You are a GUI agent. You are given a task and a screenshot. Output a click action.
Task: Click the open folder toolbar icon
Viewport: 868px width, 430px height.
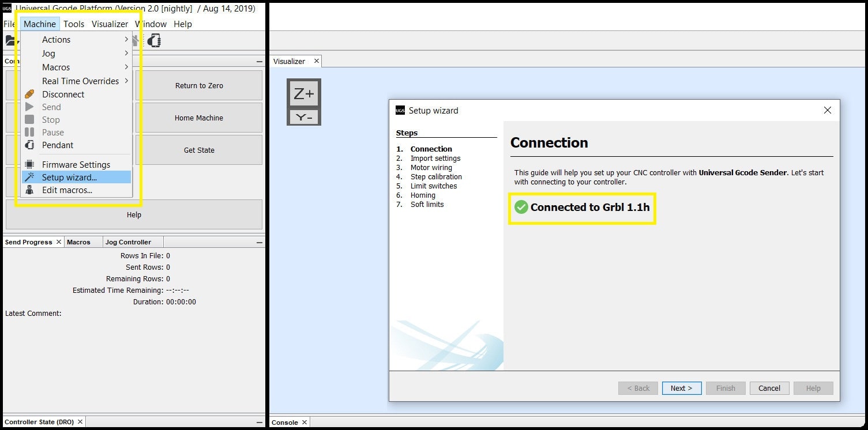coord(10,40)
